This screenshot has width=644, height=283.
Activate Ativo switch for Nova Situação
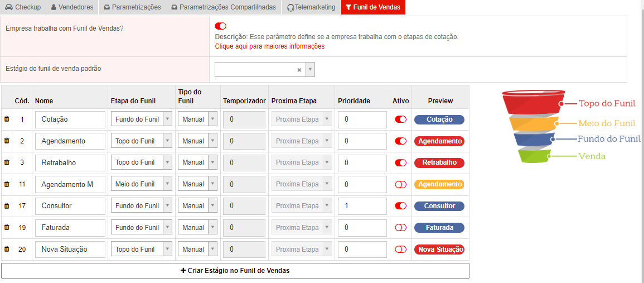coord(400,249)
